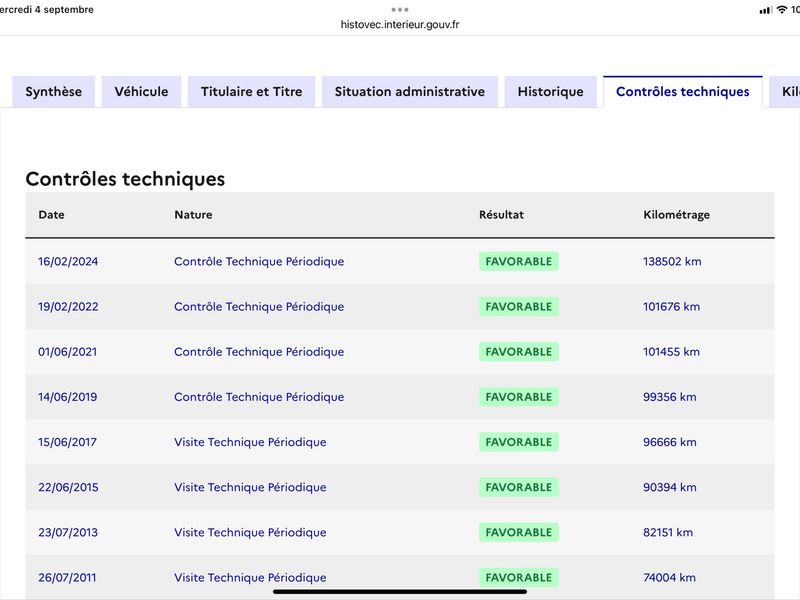Click the FAVORABLE badge for 19/02/2022

(518, 307)
